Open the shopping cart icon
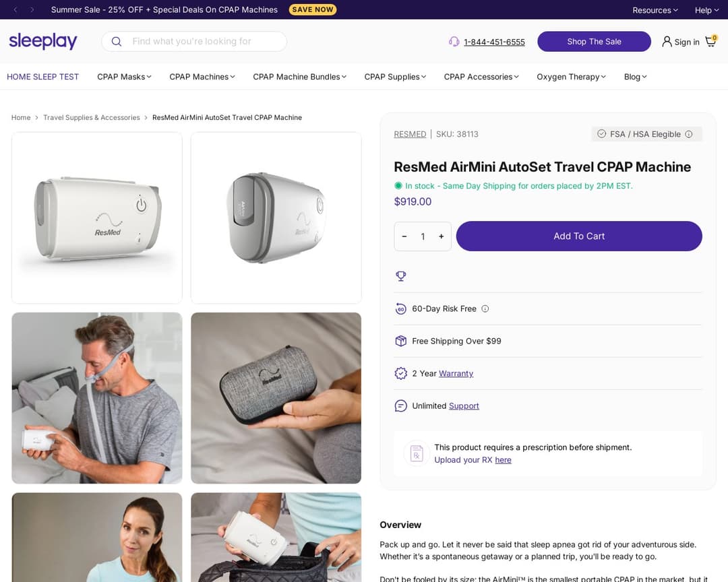 710,41
